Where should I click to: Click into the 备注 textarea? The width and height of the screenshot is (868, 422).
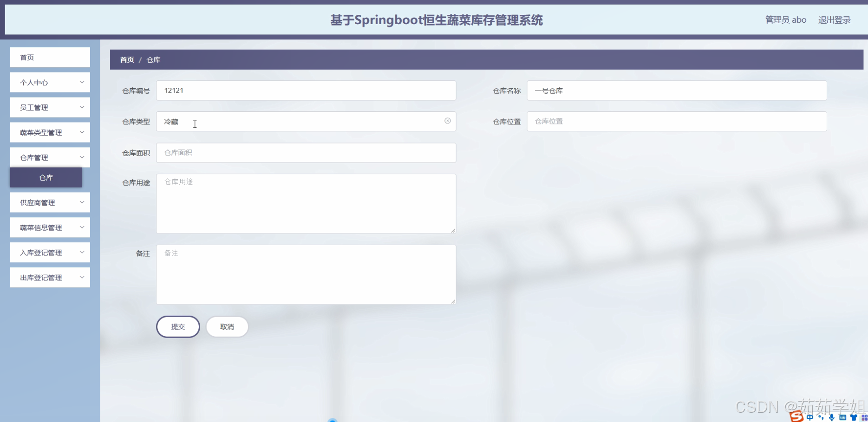306,274
